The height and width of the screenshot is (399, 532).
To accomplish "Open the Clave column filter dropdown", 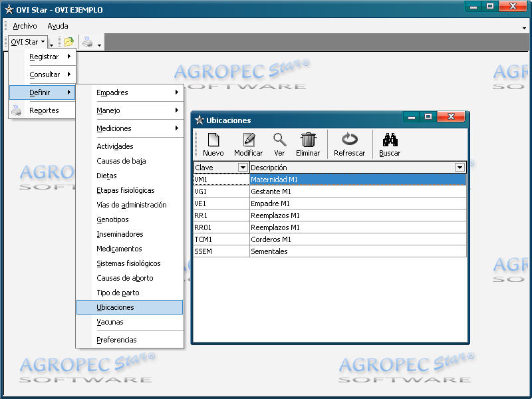I will click(x=243, y=168).
